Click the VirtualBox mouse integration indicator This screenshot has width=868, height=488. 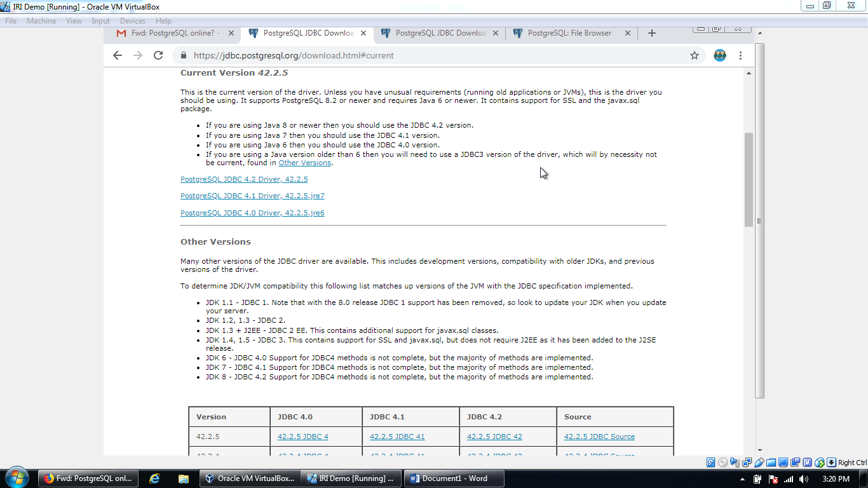pyautogui.click(x=819, y=462)
